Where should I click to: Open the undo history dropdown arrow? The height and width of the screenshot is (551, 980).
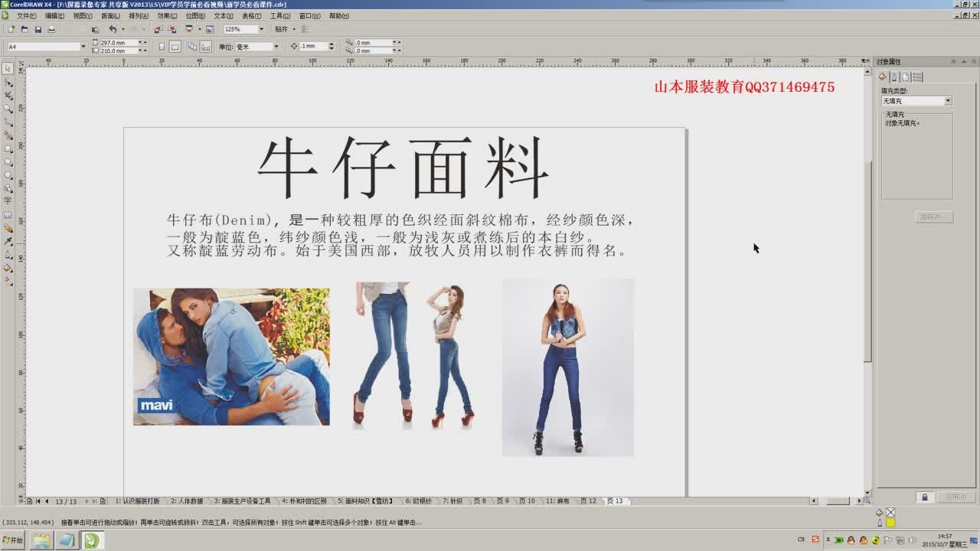122,29
